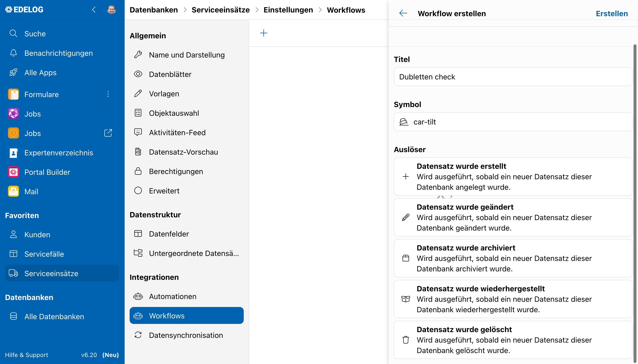Click the Erstellen button

(612, 13)
